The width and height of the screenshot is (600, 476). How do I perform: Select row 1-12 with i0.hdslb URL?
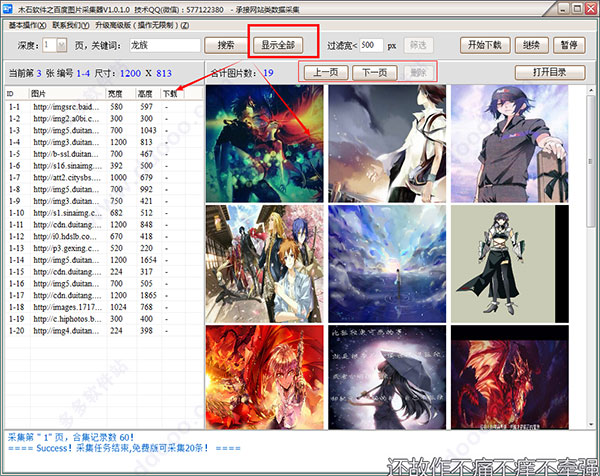coord(104,236)
